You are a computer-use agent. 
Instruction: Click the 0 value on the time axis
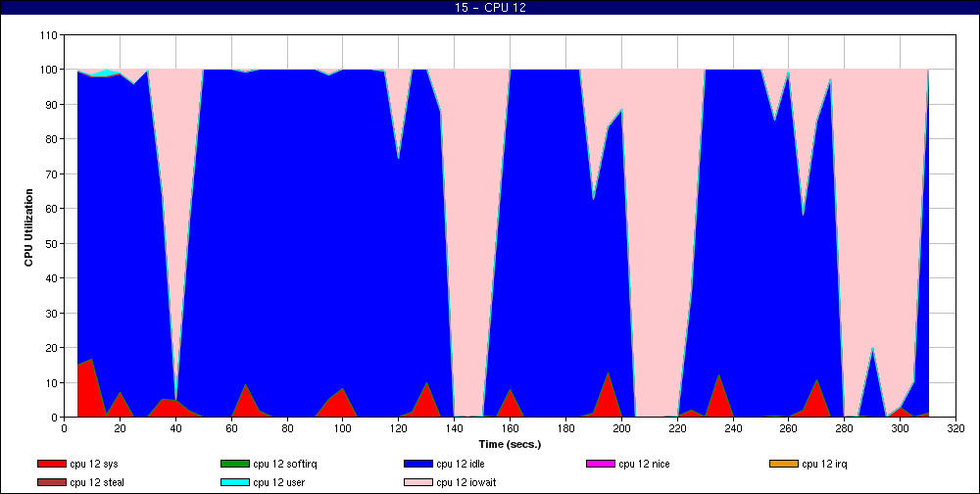(65, 428)
